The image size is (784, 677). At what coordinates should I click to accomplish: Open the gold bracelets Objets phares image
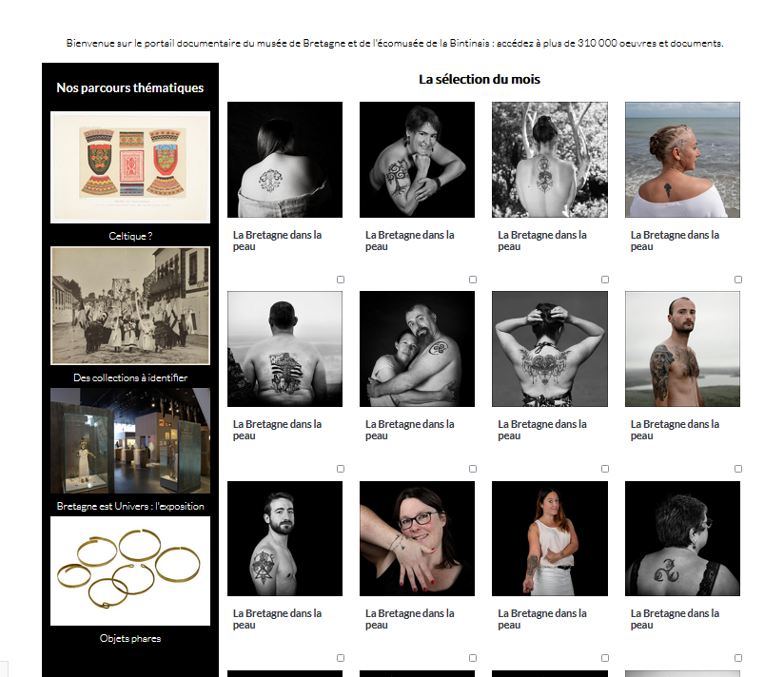pos(130,571)
